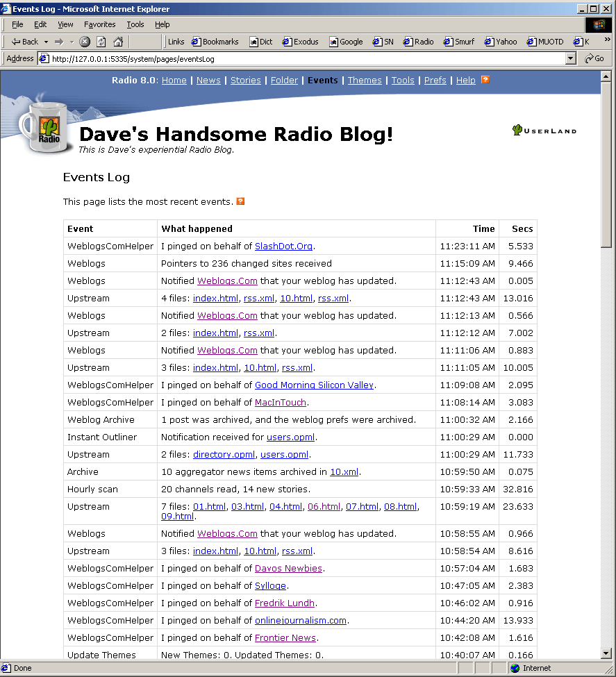Open the 10.xml archive link
Viewport: 616px width, 677px height.
tap(344, 472)
